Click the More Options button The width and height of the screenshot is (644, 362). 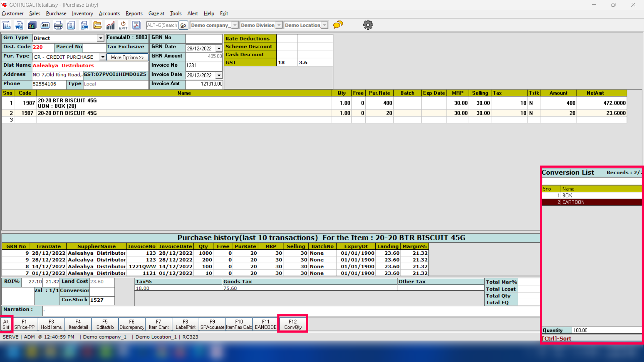(127, 57)
